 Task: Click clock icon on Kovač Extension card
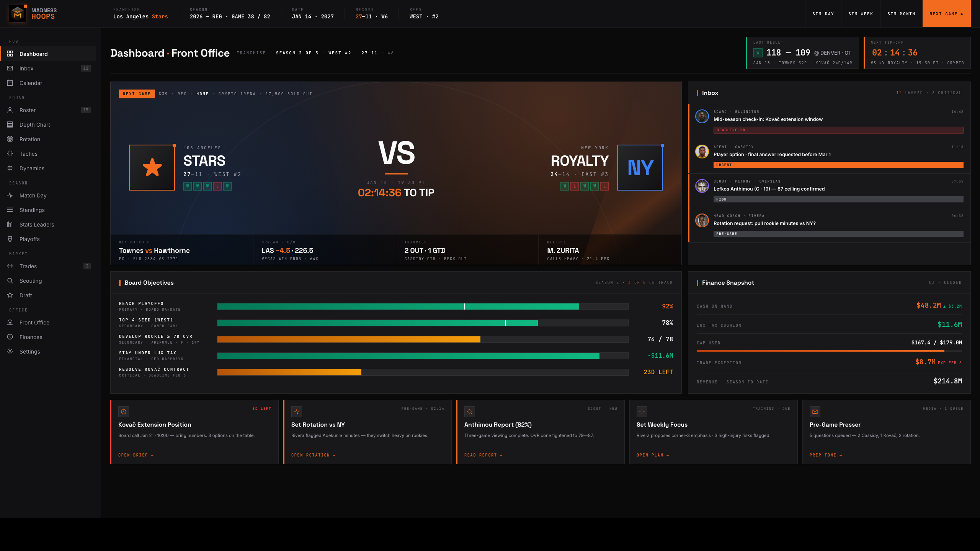point(124,412)
